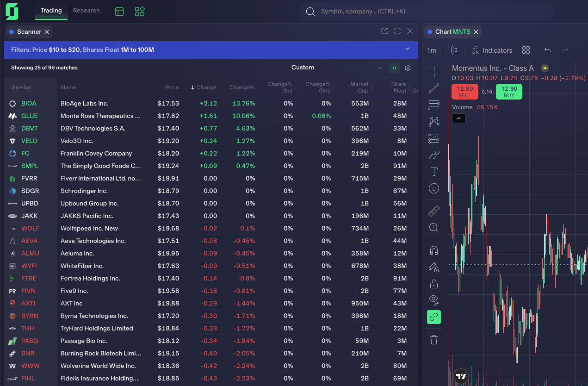Pause the scanner live updates
The height and width of the screenshot is (386, 588).
[394, 68]
